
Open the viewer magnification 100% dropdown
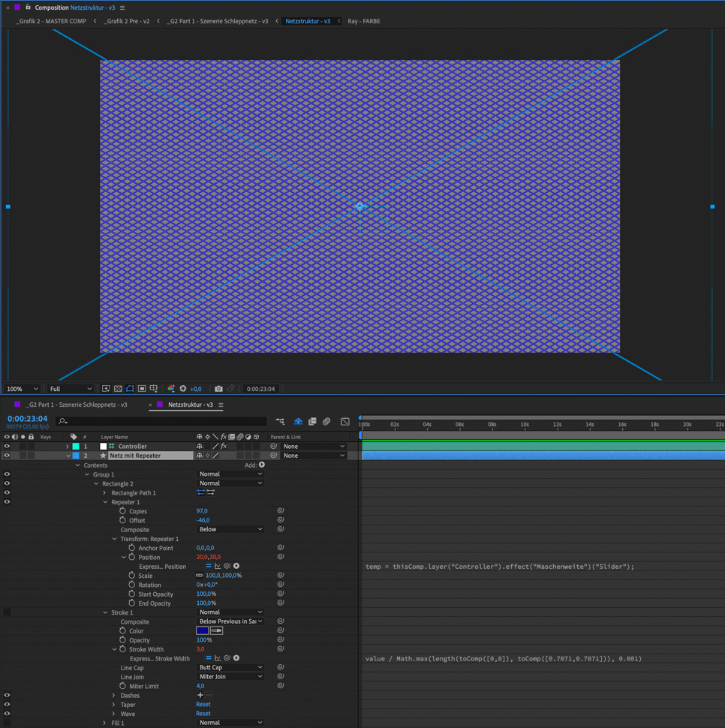(22, 389)
